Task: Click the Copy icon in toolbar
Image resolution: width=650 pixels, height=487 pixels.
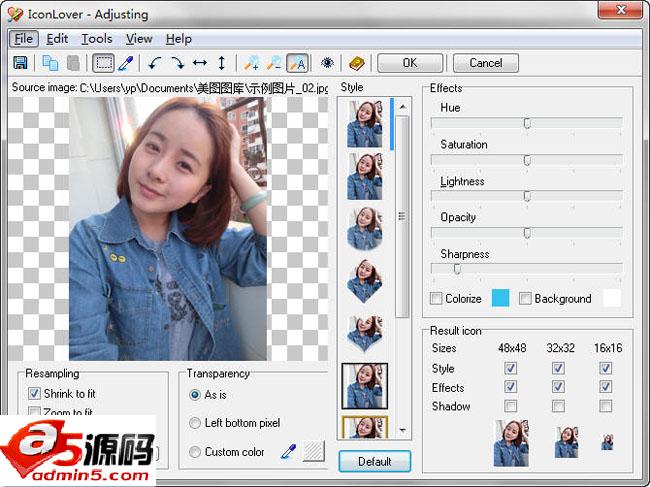Action: pyautogui.click(x=50, y=63)
